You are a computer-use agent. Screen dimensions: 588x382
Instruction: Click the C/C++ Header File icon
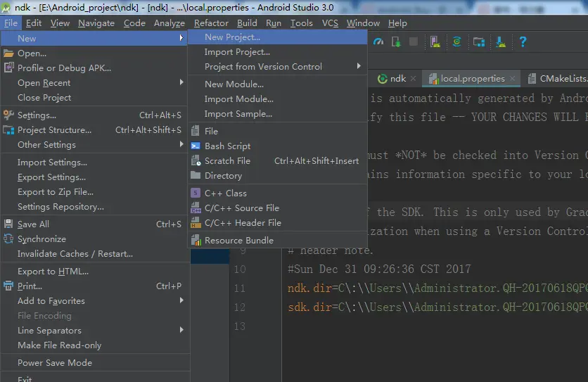pos(196,222)
